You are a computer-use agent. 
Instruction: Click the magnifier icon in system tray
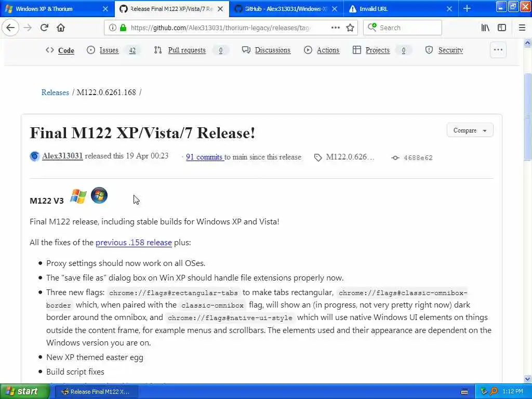coord(494,391)
